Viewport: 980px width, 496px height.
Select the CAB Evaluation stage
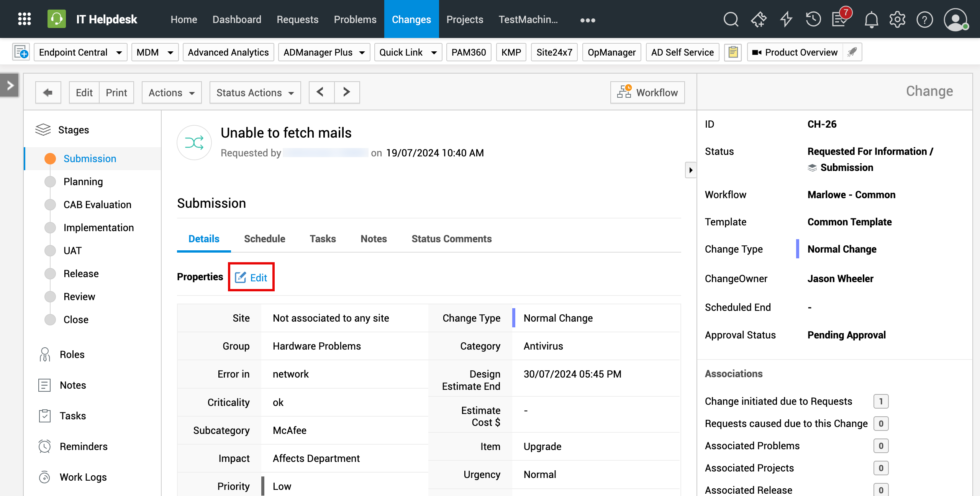point(97,205)
